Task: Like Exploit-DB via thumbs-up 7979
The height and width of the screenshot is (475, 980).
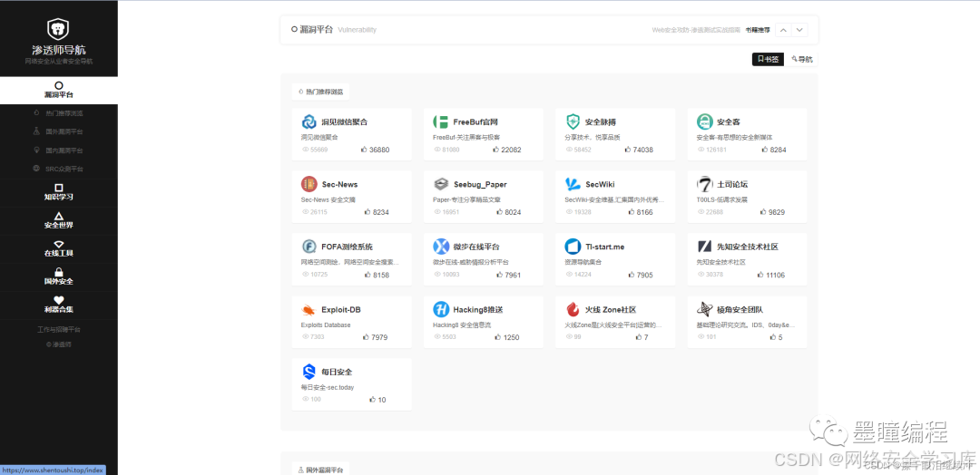Action: [x=367, y=337]
